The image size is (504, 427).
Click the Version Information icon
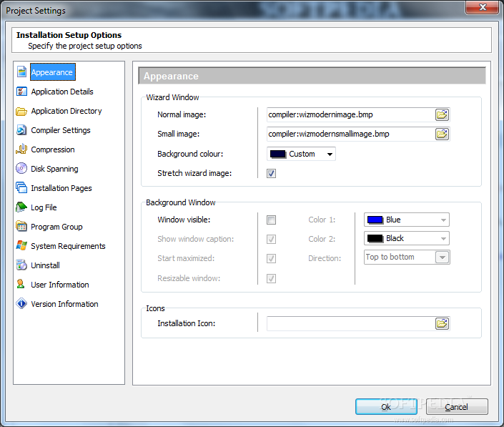click(x=21, y=303)
